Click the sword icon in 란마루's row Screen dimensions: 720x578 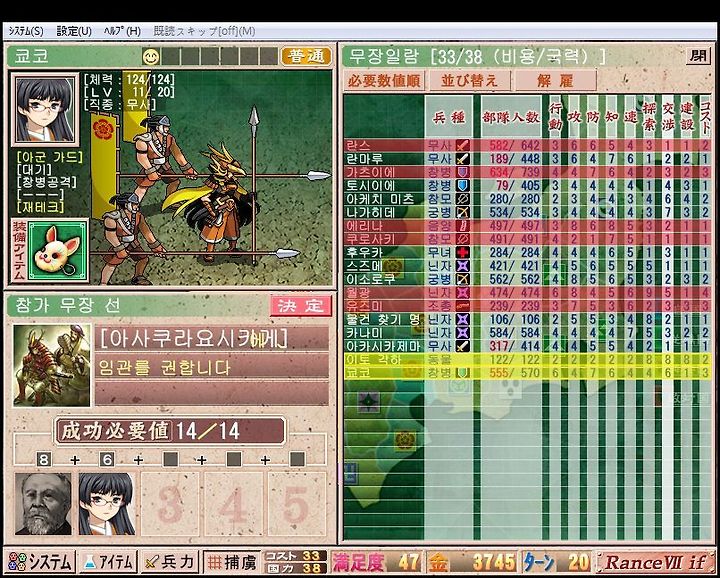pyautogui.click(x=462, y=159)
